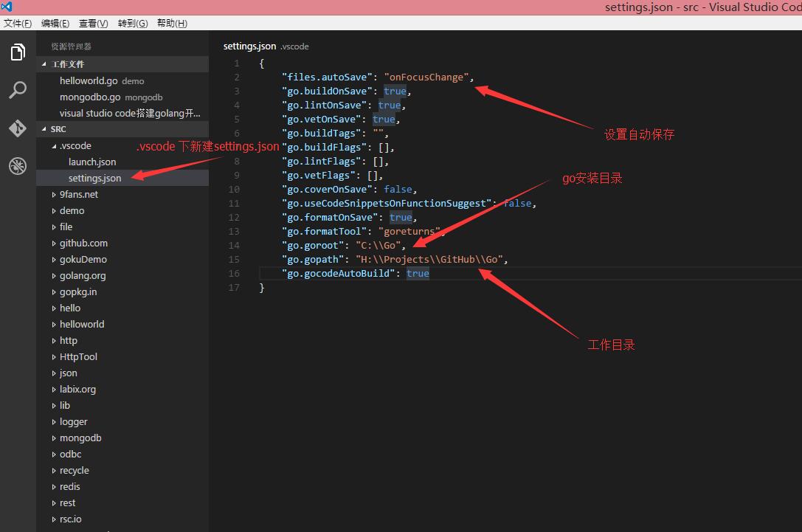Select settings.json in the file tree
The height and width of the screenshot is (532, 802).
point(122,178)
